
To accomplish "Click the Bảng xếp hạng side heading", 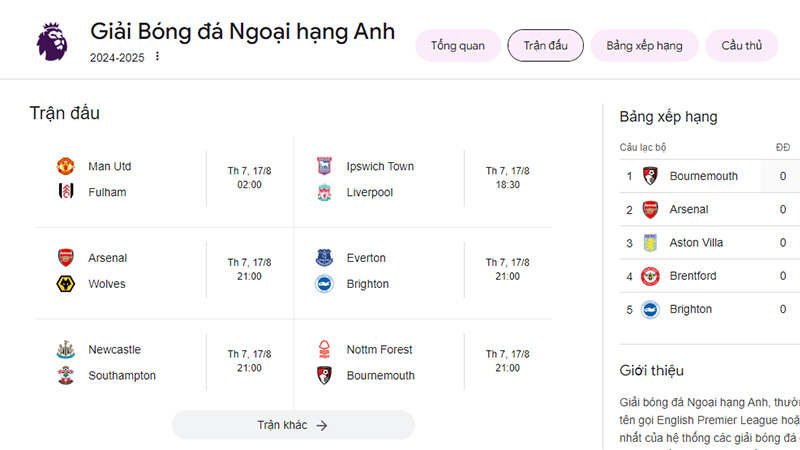I will (668, 117).
